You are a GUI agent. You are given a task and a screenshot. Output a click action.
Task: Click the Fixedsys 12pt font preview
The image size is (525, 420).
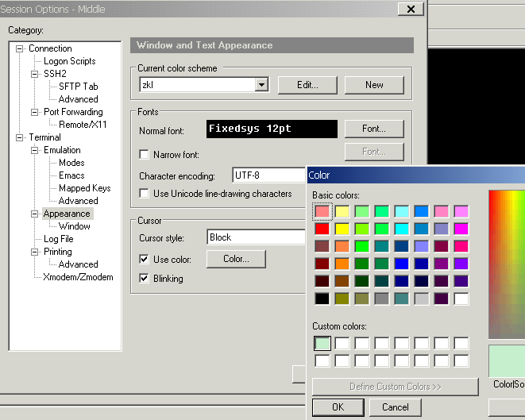272,129
